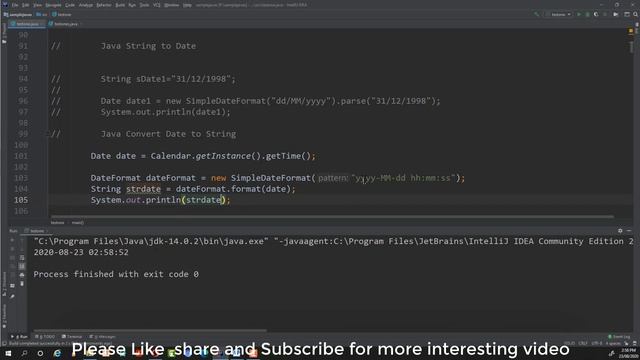Image resolution: width=640 pixels, height=360 pixels.
Task: Open the Window menu
Action: 171,5
